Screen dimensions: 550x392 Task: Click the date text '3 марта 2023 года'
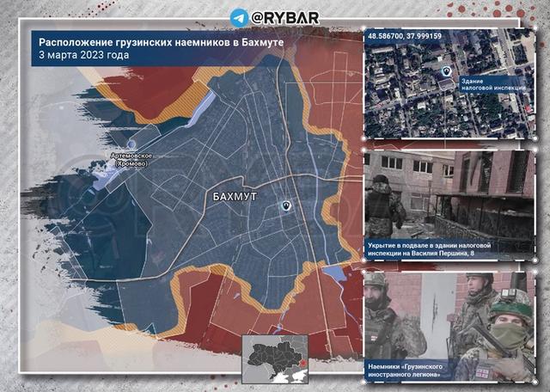tap(84, 56)
